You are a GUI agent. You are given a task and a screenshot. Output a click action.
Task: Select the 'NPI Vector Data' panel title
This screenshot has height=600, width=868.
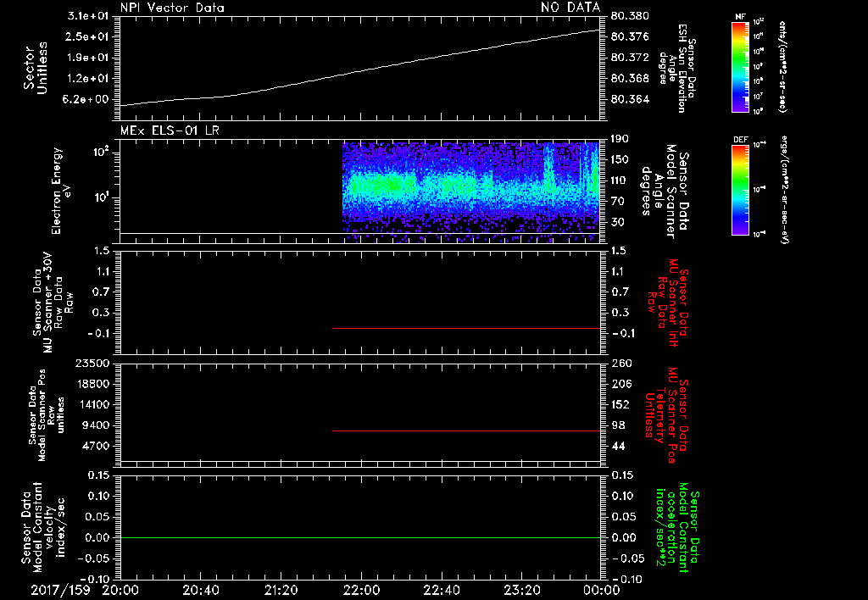(172, 8)
